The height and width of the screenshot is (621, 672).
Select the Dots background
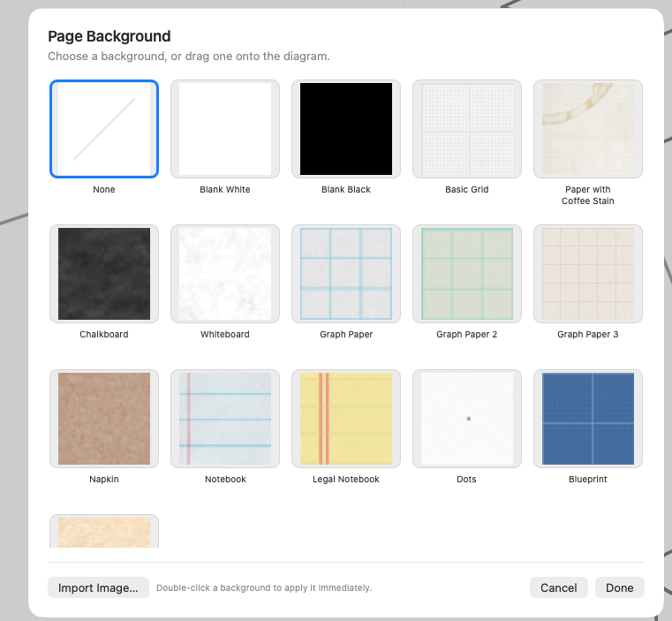[467, 419]
